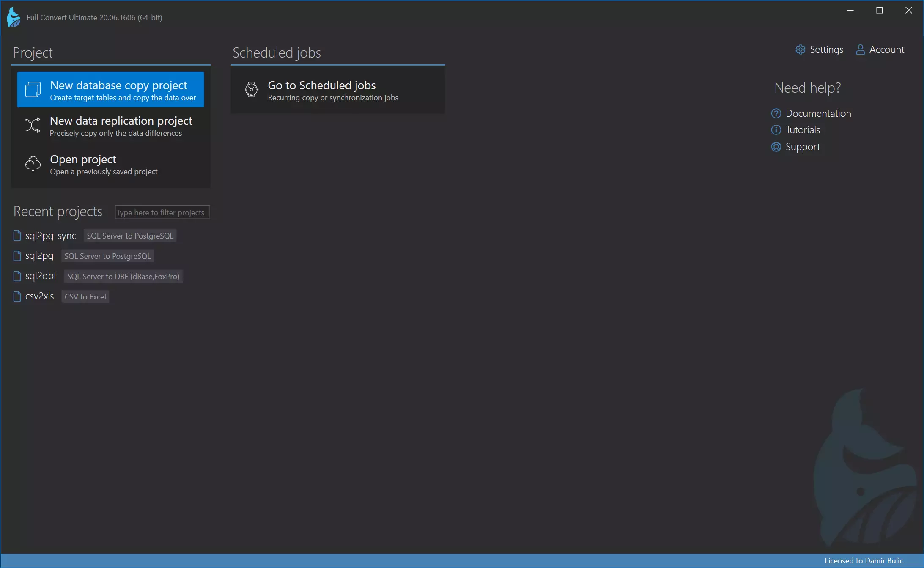Click the csv2xls project file icon
This screenshot has height=568, width=924.
point(17,296)
